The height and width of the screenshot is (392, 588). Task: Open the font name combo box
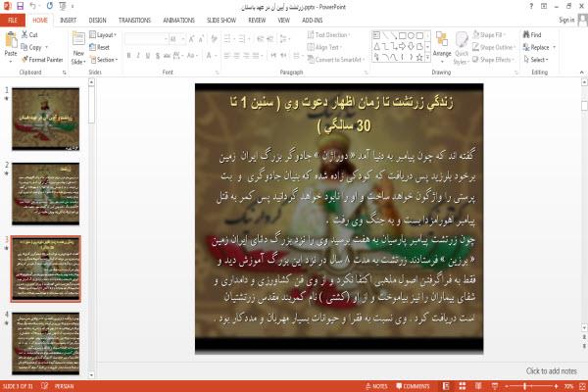tap(146, 39)
